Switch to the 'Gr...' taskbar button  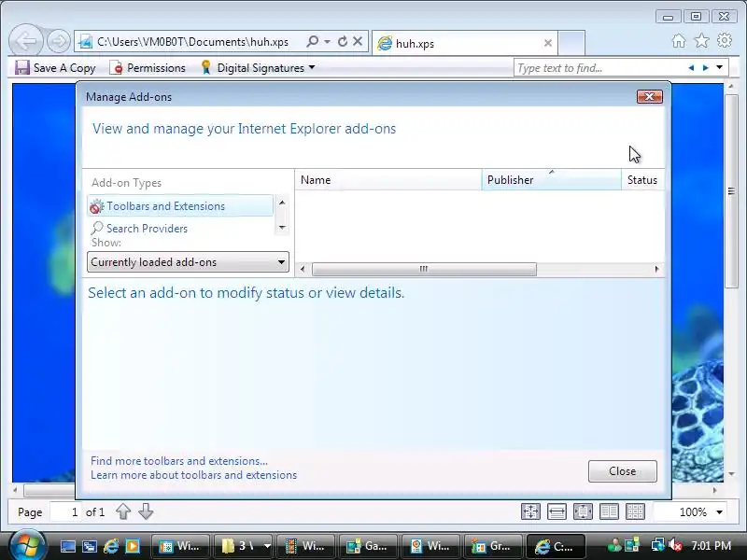tap(493, 546)
